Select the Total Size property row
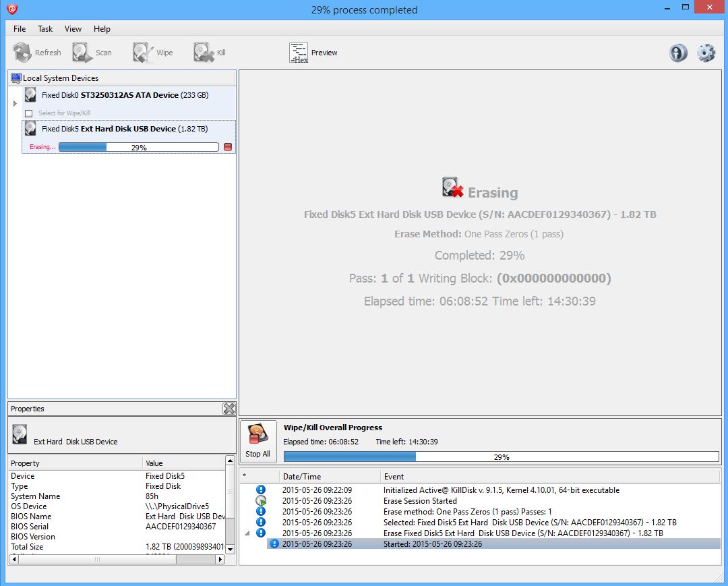728x586 pixels. 117,546
